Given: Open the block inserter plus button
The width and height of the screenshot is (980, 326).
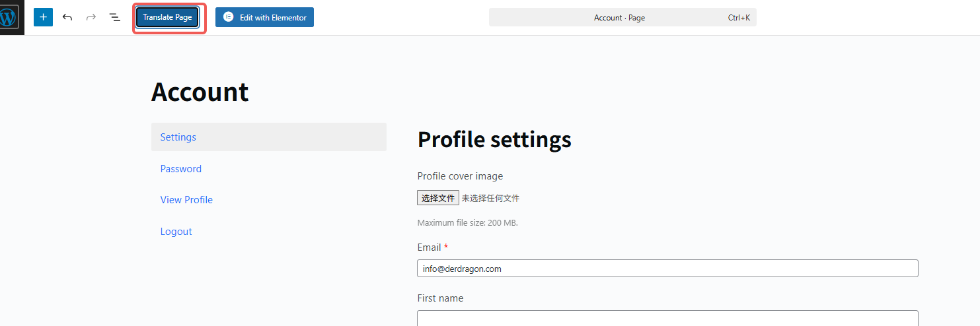Looking at the screenshot, I should click(43, 17).
